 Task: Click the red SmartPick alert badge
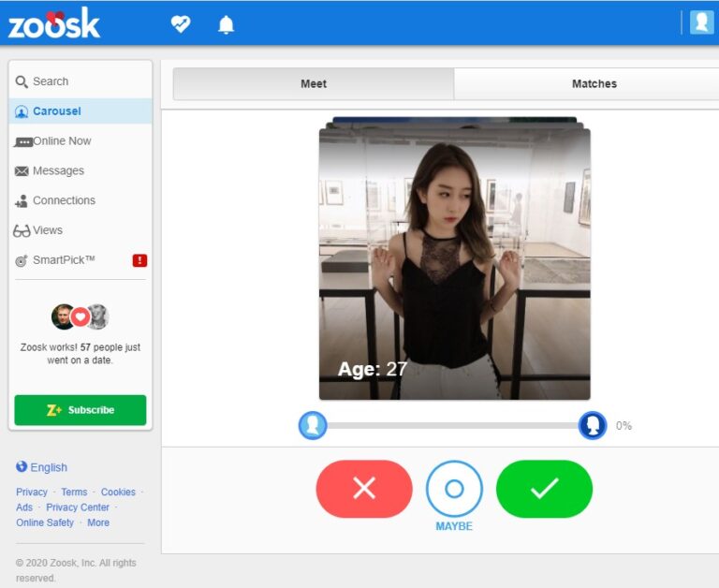pos(139,260)
